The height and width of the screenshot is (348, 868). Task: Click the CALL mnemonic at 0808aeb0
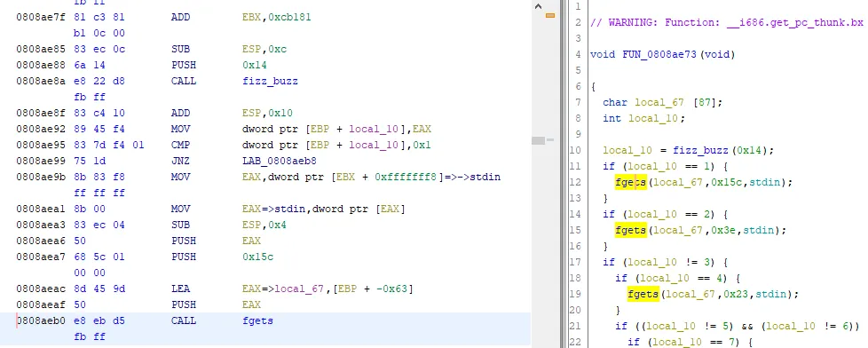[x=183, y=320]
